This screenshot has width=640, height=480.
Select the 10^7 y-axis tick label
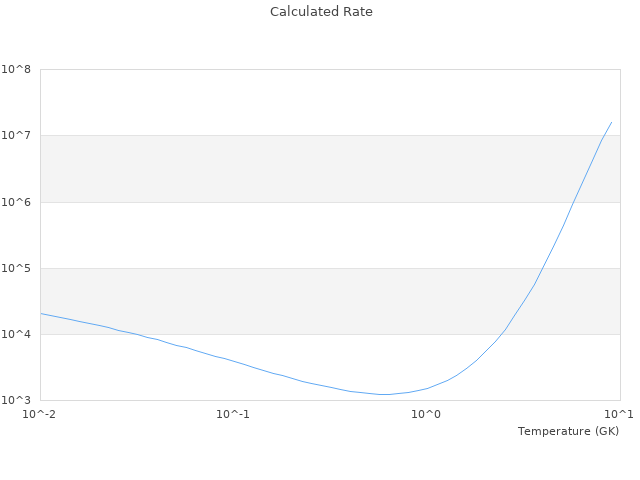pos(16,136)
